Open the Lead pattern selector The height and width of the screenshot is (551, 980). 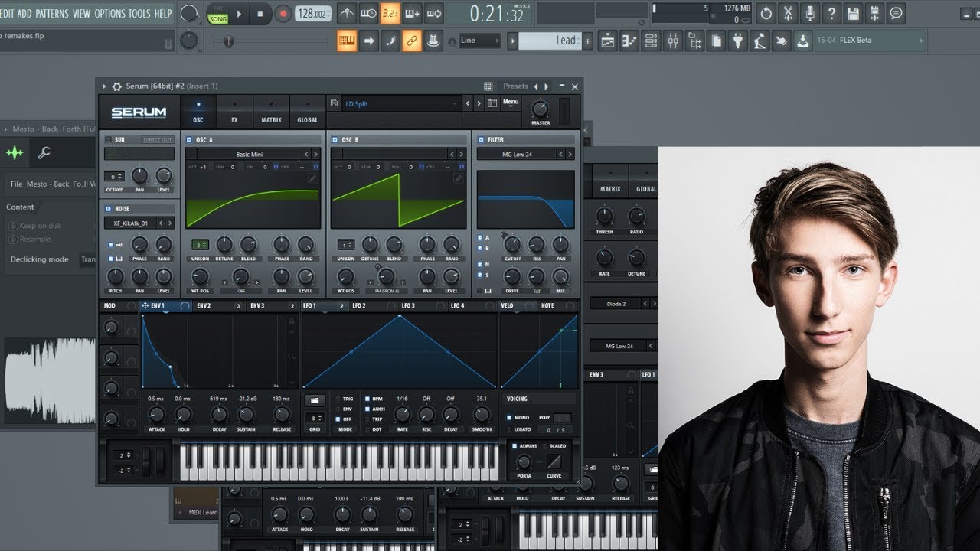550,41
